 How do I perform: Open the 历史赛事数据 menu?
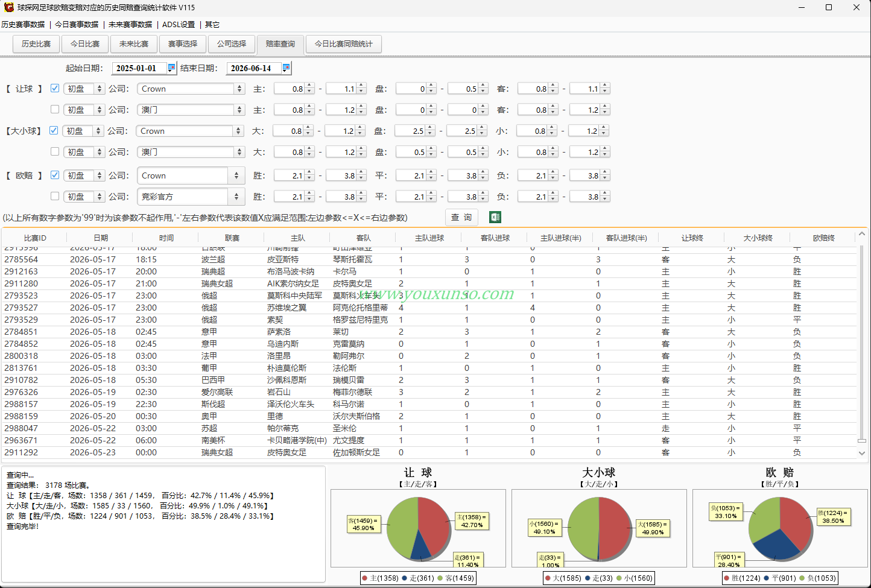click(23, 25)
